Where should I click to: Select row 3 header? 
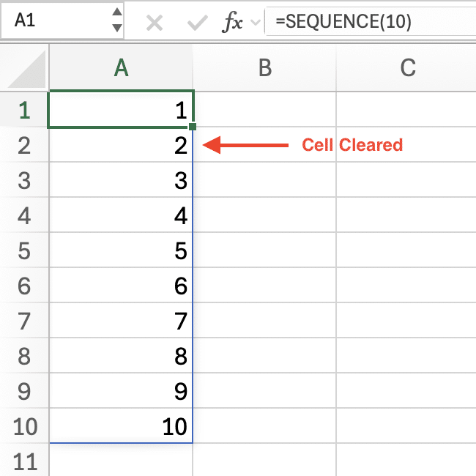tap(24, 179)
